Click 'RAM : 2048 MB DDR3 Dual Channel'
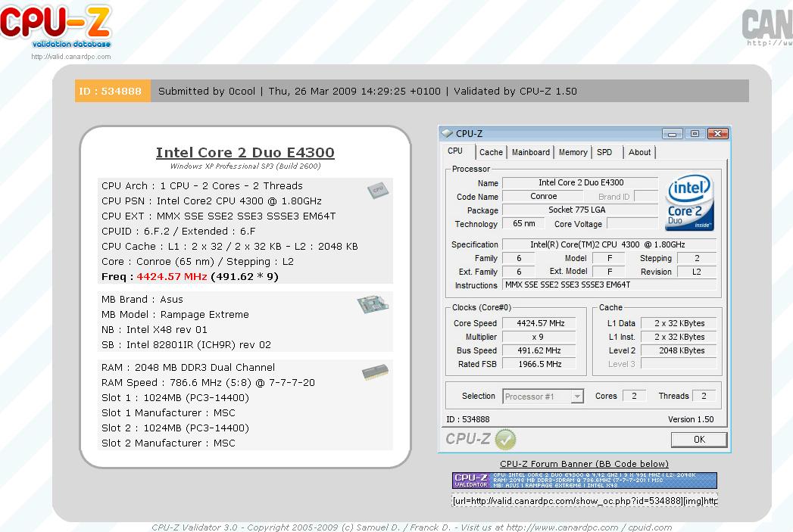This screenshot has height=532, width=793. click(188, 367)
